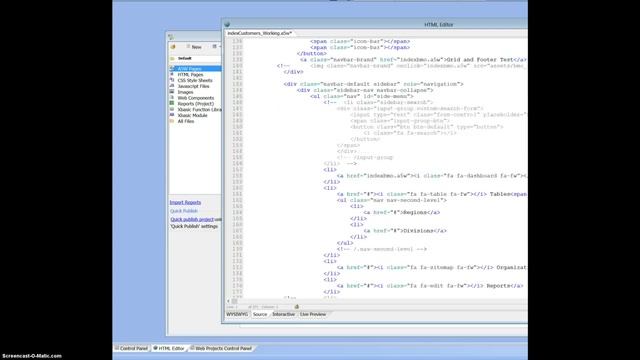Click the Xbasic Module icon

click(172, 115)
